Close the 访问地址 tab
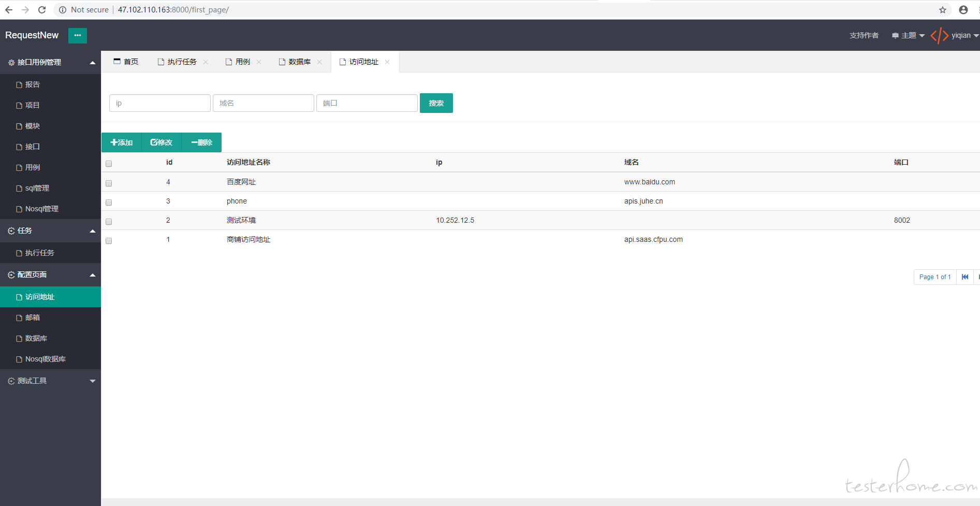Image resolution: width=980 pixels, height=506 pixels. (x=387, y=62)
